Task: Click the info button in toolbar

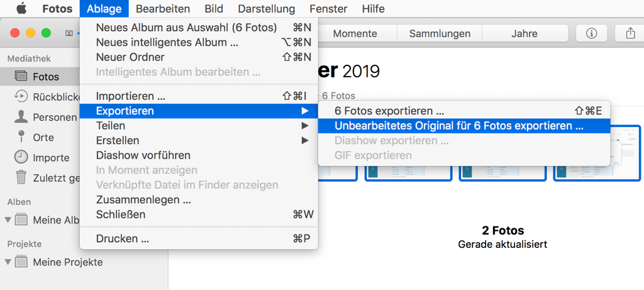Action: (591, 33)
